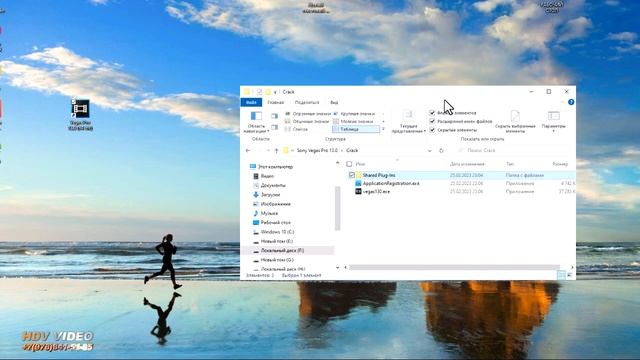Switch to the View tab (Вид)
The image size is (640, 360).
click(334, 102)
